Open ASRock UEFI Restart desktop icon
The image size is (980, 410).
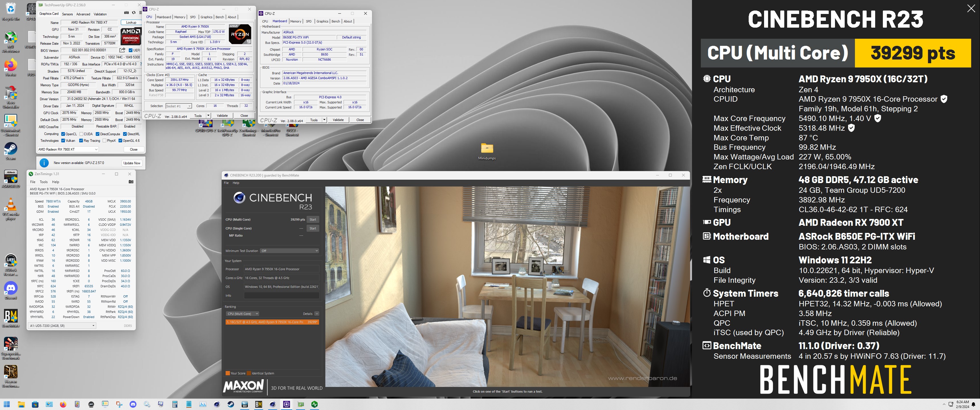pyautogui.click(x=11, y=265)
